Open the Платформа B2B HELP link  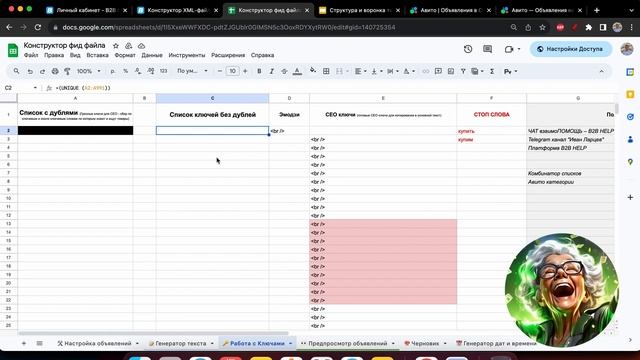pyautogui.click(x=557, y=148)
